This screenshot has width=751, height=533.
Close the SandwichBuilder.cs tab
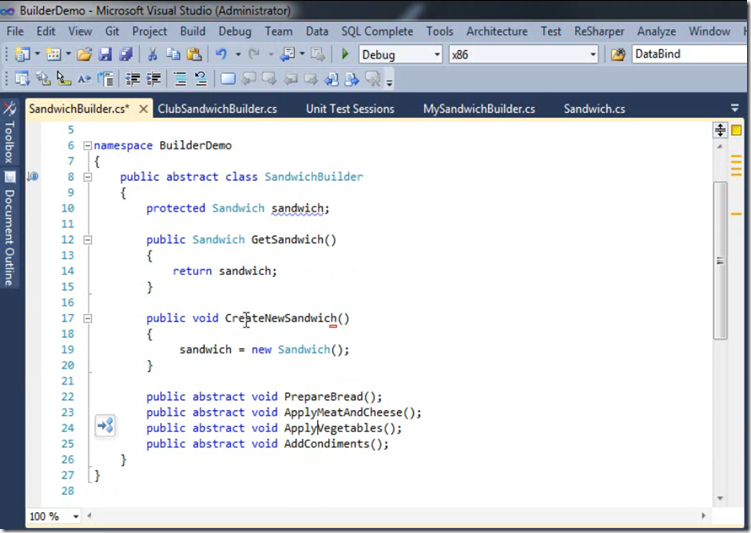[x=143, y=109]
